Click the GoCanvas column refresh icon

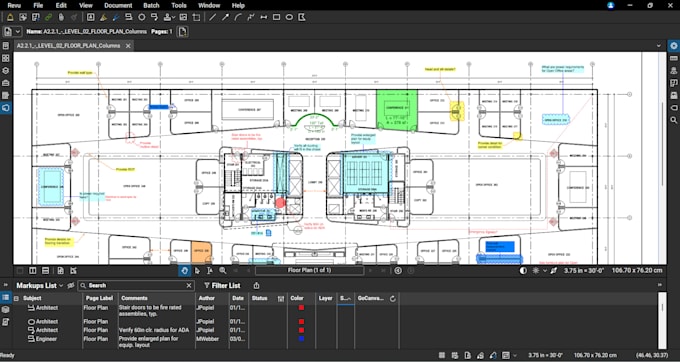point(393,298)
